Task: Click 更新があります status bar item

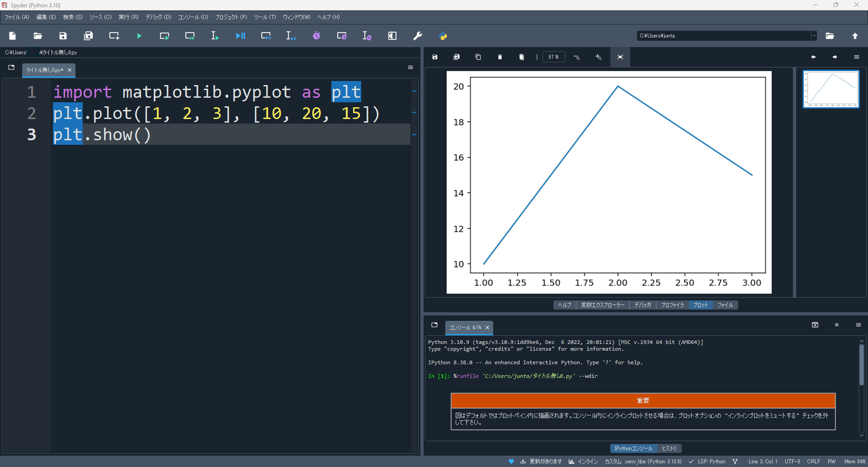Action: 541,461
